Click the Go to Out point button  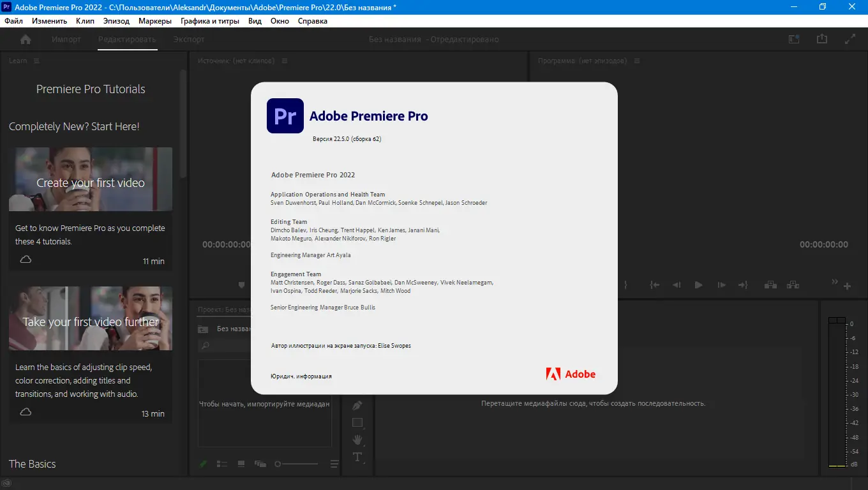pyautogui.click(x=743, y=285)
